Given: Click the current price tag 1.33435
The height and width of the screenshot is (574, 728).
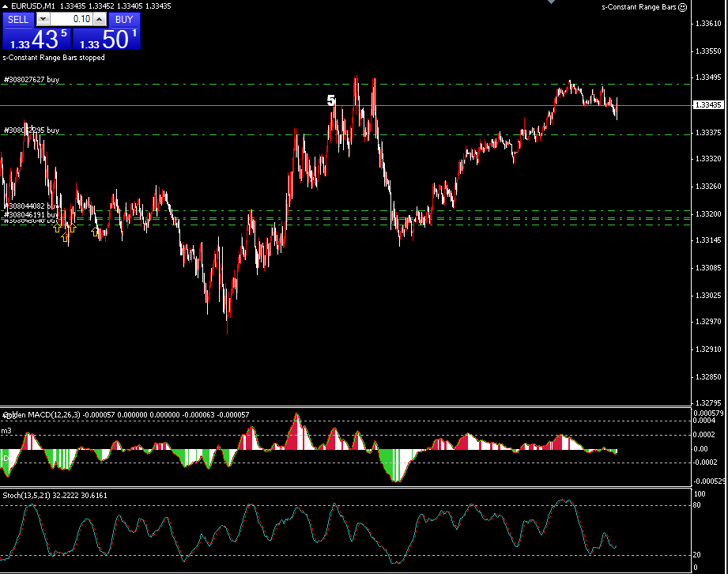Looking at the screenshot, I should point(708,105).
